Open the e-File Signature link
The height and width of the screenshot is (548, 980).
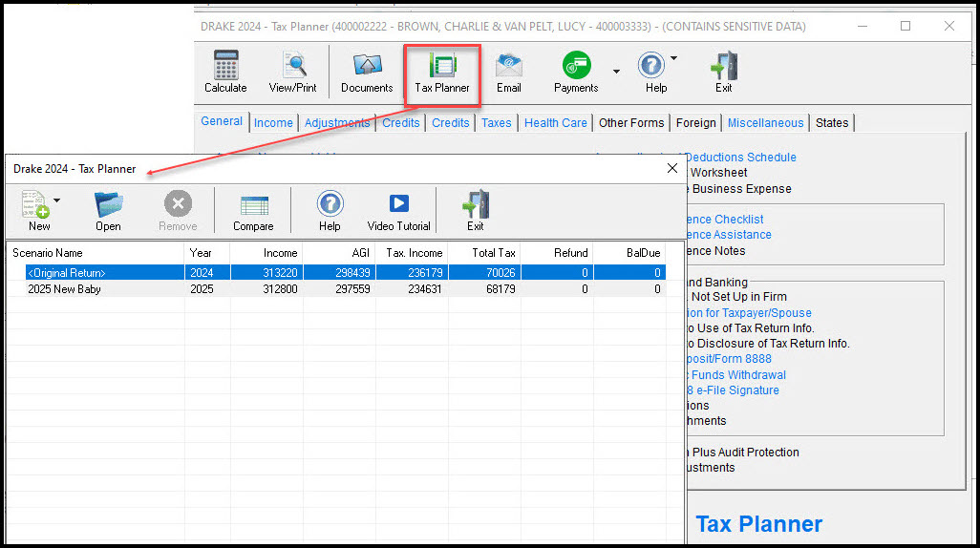pos(733,390)
